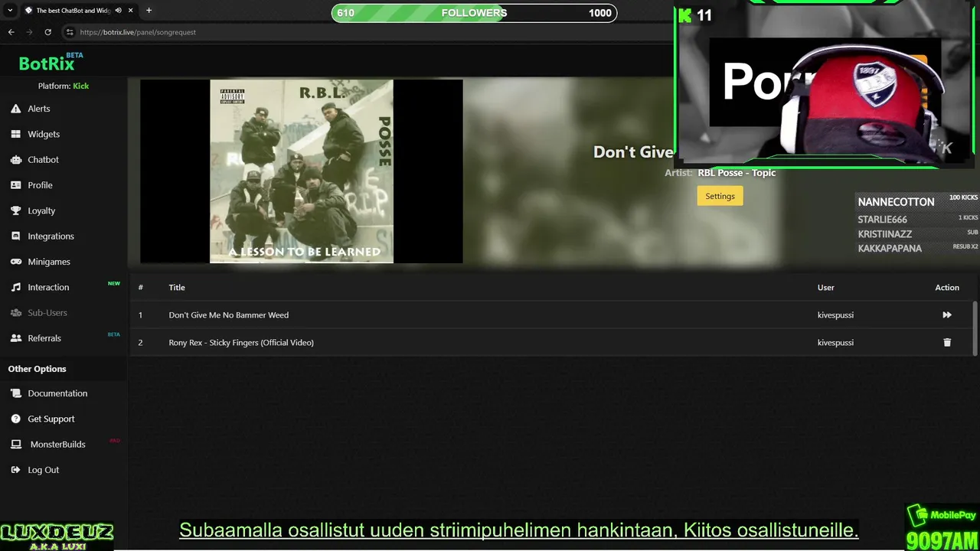Image resolution: width=980 pixels, height=551 pixels.
Task: Click the Documentation book icon
Action: (15, 393)
